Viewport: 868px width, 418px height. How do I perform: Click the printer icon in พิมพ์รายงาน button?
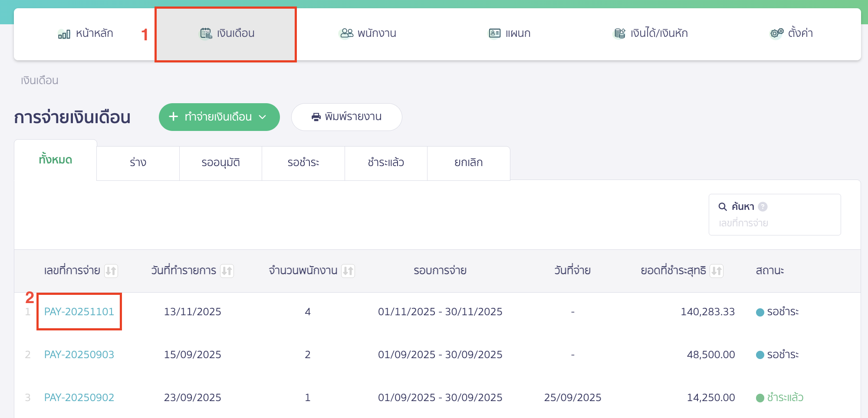coord(316,116)
